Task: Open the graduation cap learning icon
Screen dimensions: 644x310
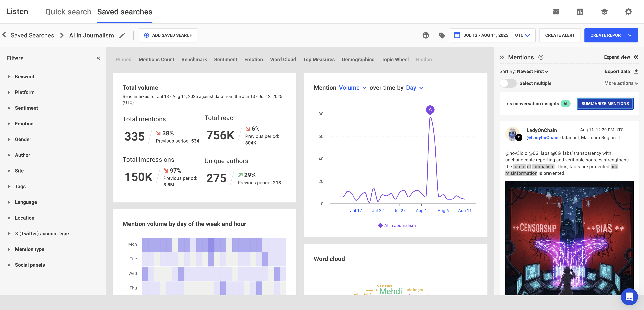Action: coord(604,12)
